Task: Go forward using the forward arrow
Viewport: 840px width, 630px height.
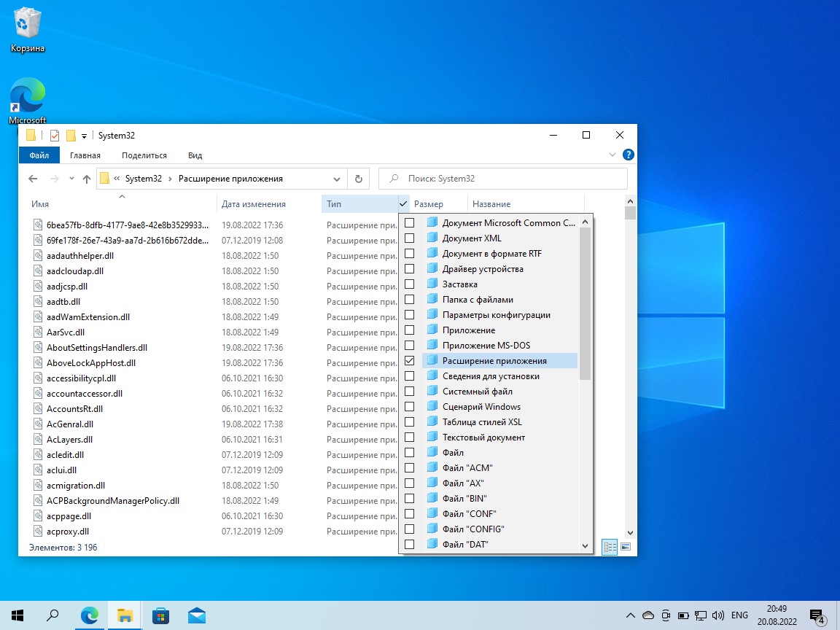Action: tap(54, 179)
